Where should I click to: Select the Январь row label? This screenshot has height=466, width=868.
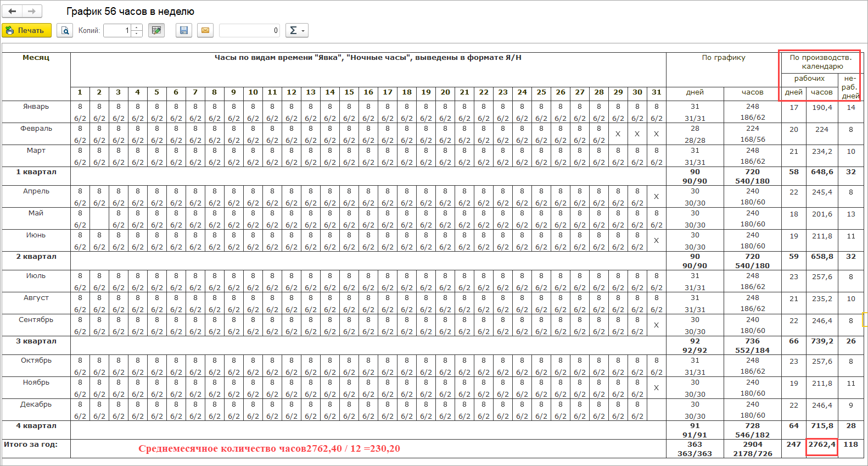(36, 107)
